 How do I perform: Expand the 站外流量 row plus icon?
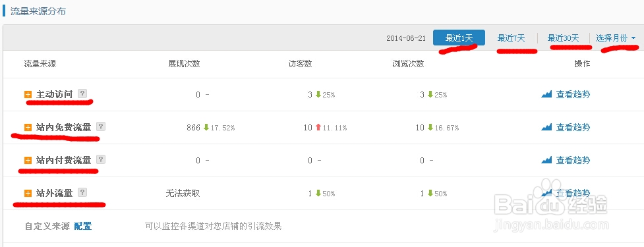coord(28,193)
